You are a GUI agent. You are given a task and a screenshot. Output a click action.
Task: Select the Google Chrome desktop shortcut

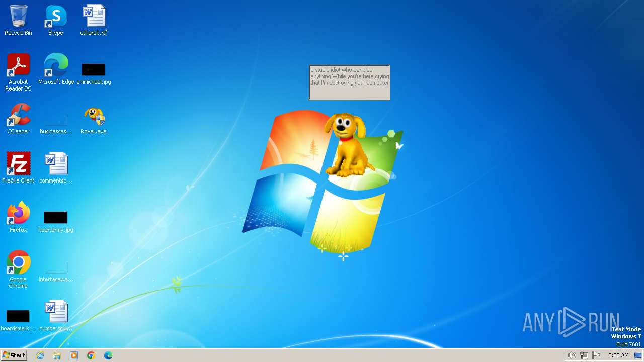[18, 269]
